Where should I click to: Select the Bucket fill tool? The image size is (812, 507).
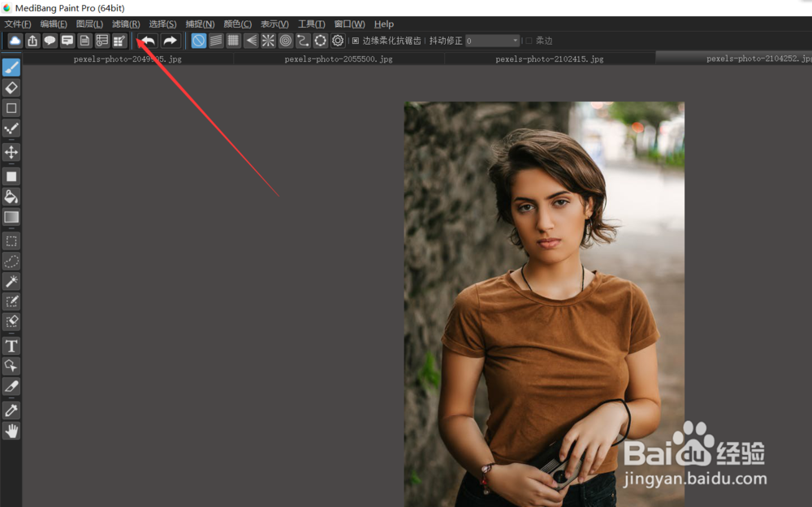(11, 197)
